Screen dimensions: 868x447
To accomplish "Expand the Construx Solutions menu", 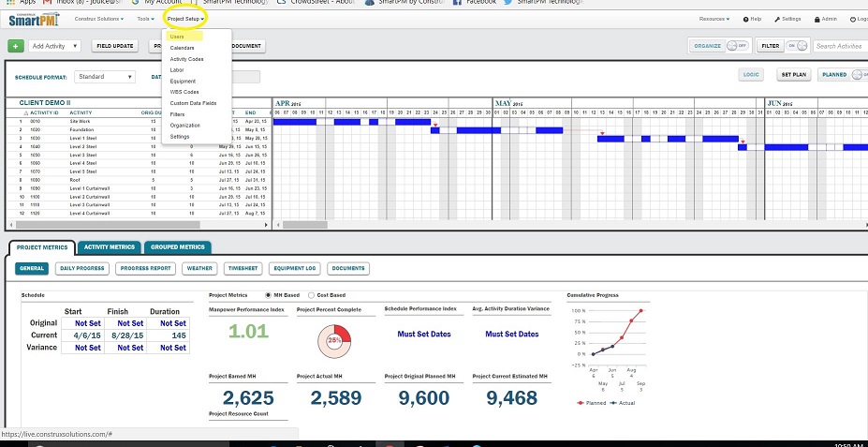I will point(99,19).
